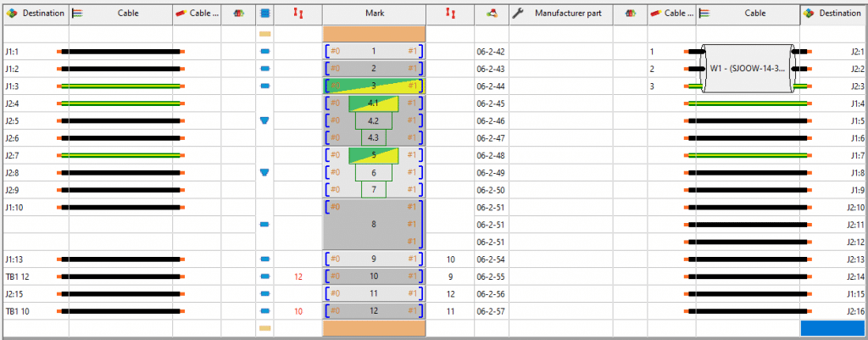Click terminal level 4.2 in the Mark column
Viewport: 868px width, 340px height.
point(373,121)
